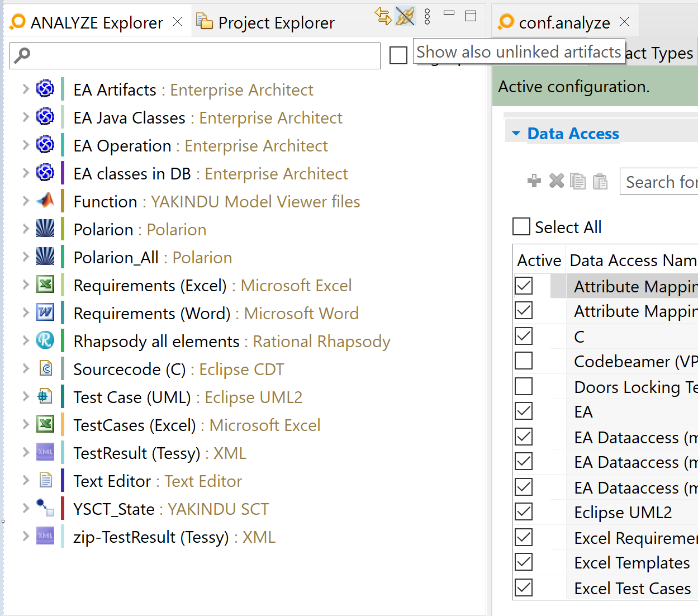Click the Sourcecode (C) file icon
This screenshot has height=616, width=698.
tap(45, 368)
